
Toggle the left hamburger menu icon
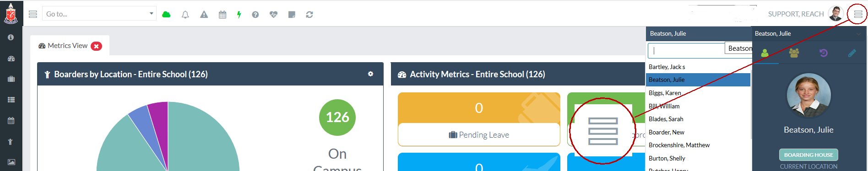[33, 14]
